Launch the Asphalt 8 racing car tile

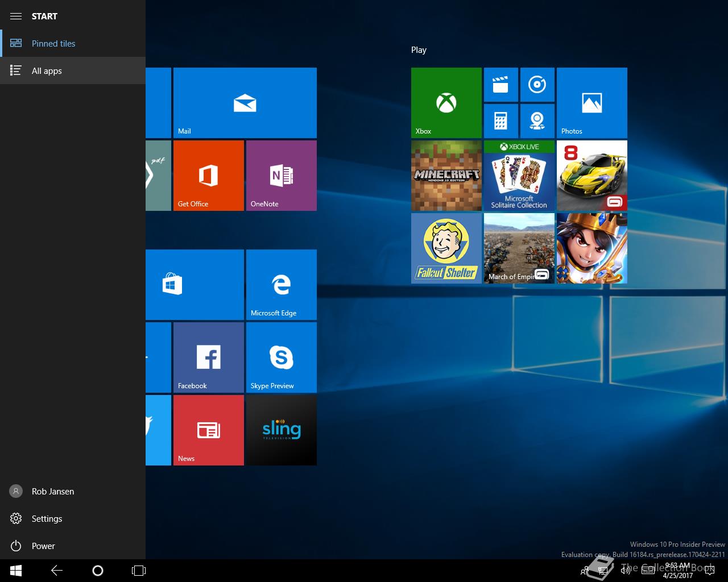592,176
